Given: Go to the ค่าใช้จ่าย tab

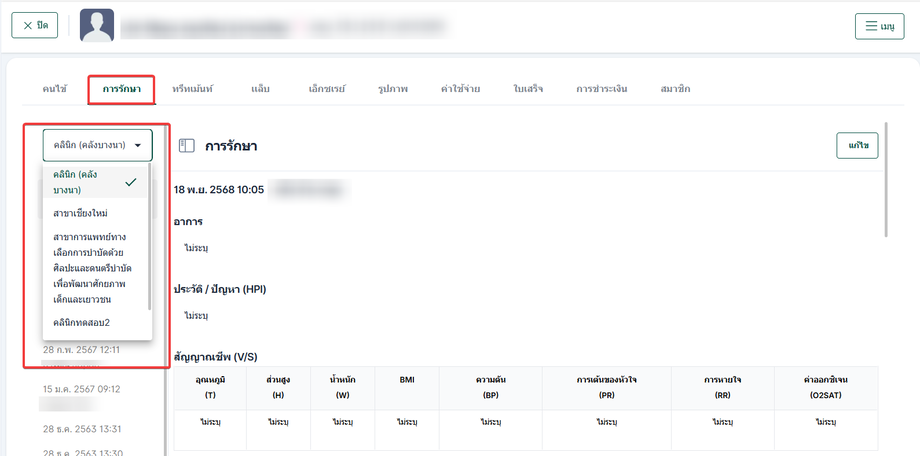Looking at the screenshot, I should click(461, 89).
